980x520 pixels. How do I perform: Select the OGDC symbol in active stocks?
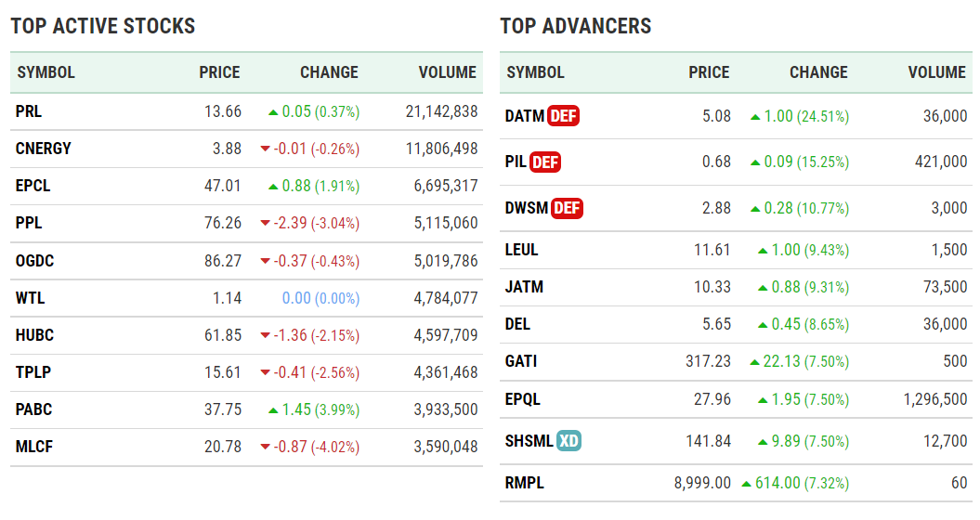click(35, 261)
